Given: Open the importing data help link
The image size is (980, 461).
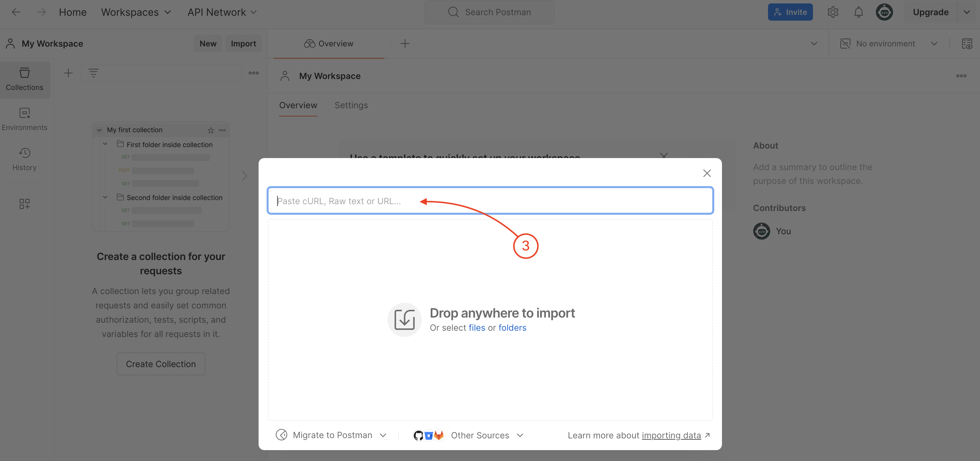Looking at the screenshot, I should tap(671, 435).
